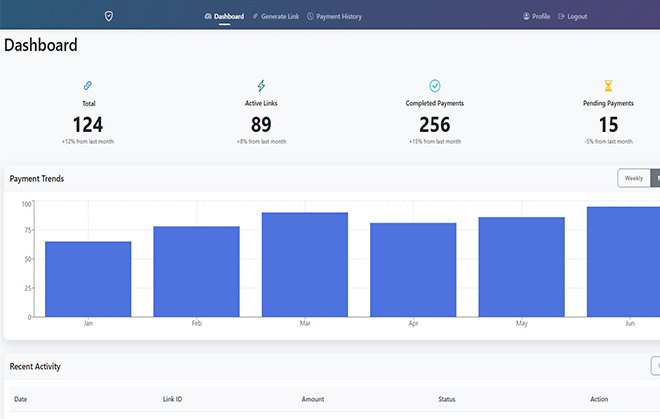This screenshot has height=419, width=660.
Task: Open the Dashboard nav tab
Action: [224, 16]
